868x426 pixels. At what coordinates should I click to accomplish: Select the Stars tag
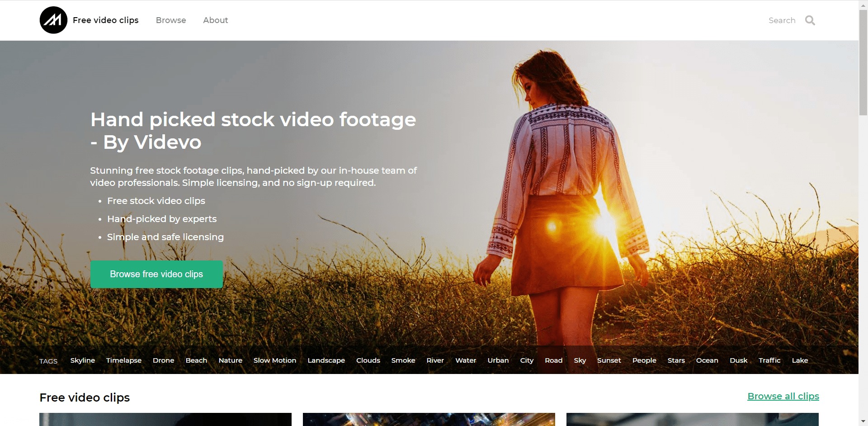coord(676,360)
